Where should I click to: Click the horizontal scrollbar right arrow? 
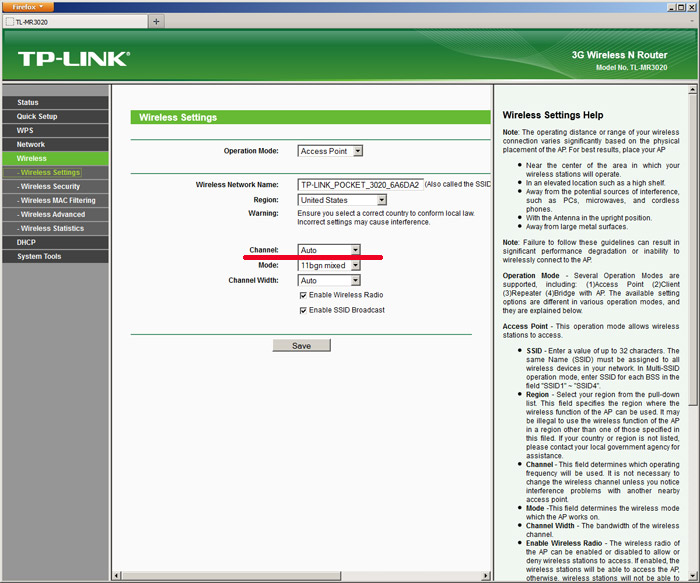point(486,576)
